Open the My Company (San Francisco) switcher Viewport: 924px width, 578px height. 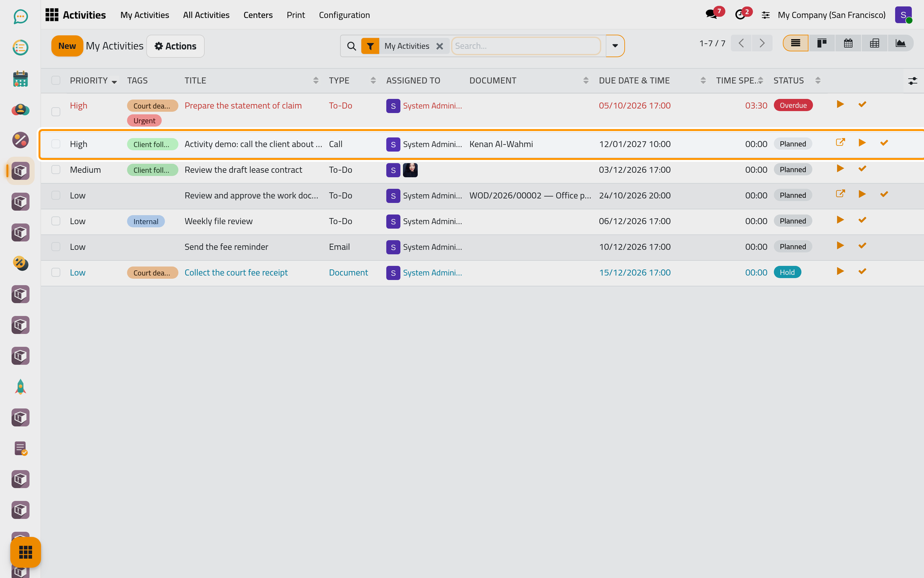[x=831, y=15]
